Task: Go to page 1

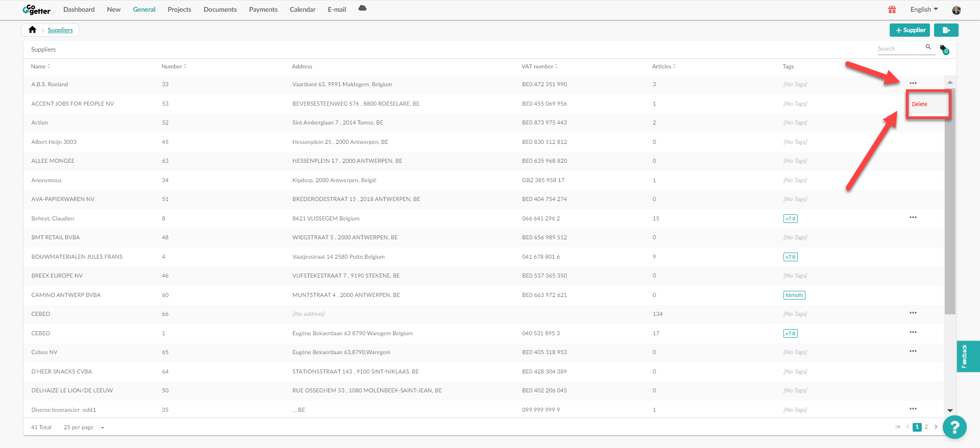Action: (x=917, y=427)
